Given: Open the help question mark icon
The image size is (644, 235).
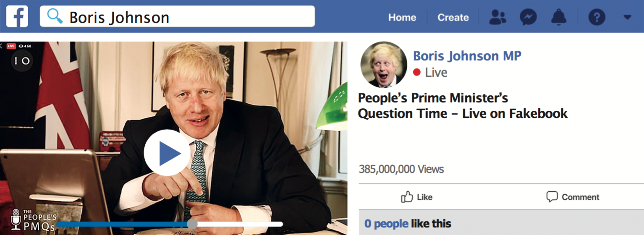Looking at the screenshot, I should [597, 17].
